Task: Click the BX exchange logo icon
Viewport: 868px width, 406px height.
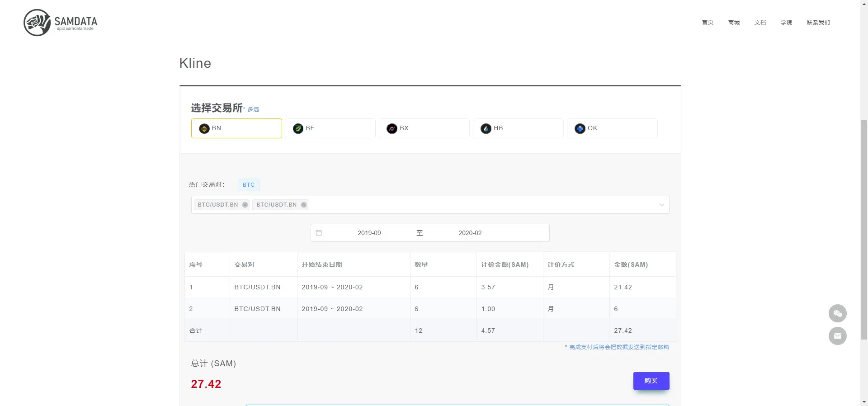Action: tap(392, 129)
